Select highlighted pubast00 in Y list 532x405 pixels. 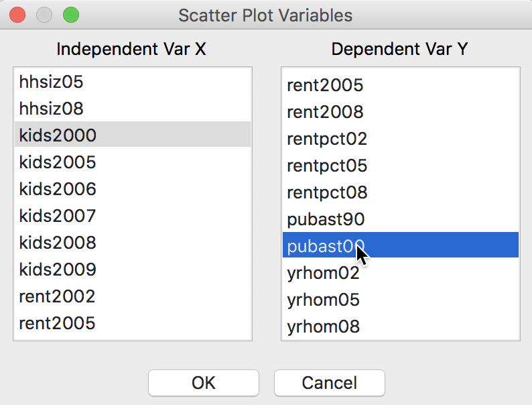coord(401,245)
